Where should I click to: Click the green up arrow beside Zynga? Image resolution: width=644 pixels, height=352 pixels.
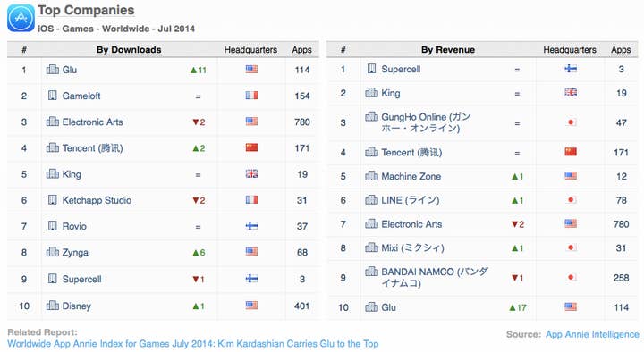pos(196,253)
